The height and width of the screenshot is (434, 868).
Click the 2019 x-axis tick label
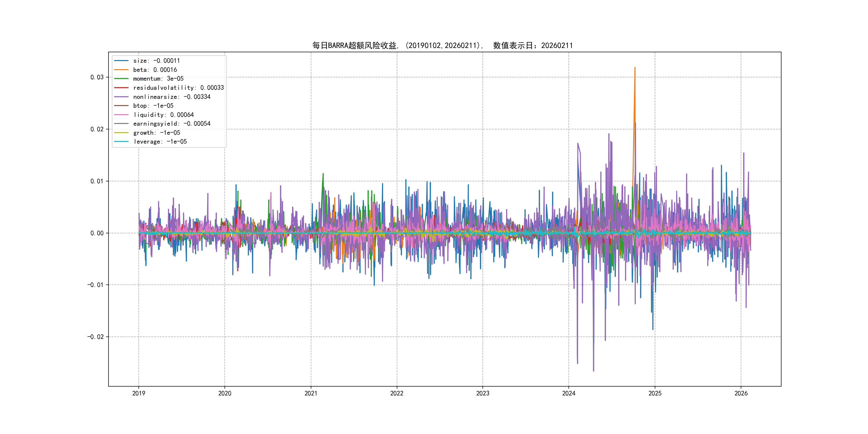pyautogui.click(x=139, y=393)
